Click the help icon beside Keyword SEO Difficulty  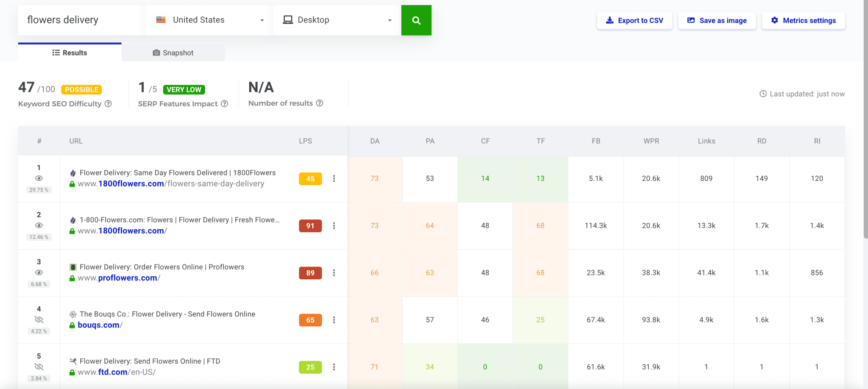coord(108,104)
